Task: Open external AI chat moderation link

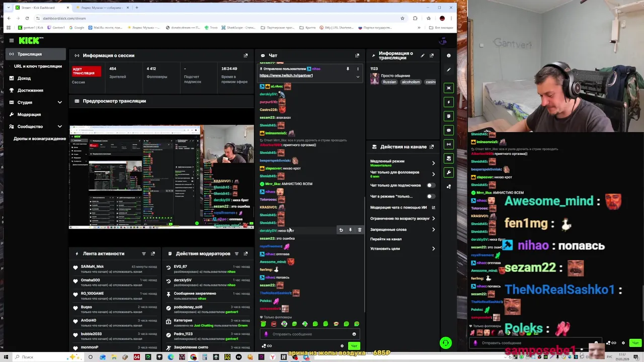Action: click(x=433, y=207)
